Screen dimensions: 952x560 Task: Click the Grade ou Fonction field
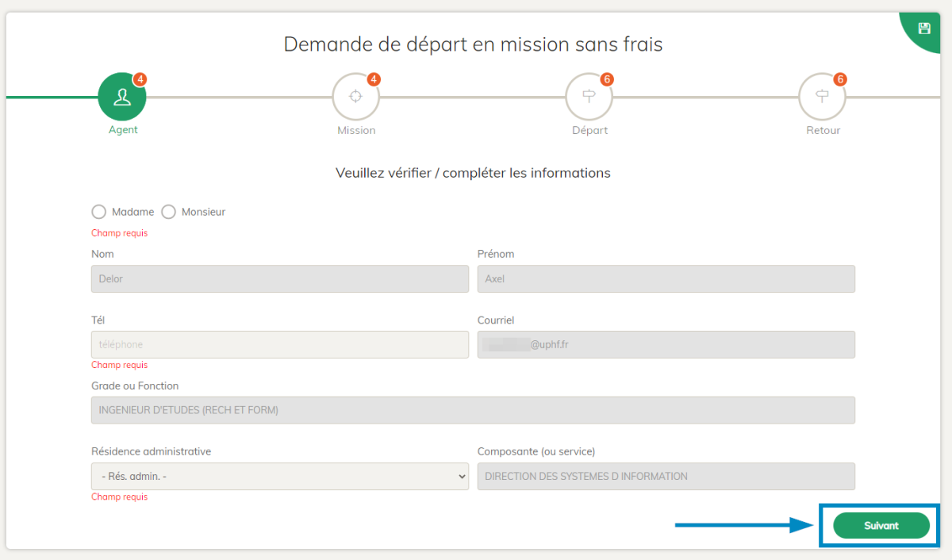pyautogui.click(x=473, y=410)
